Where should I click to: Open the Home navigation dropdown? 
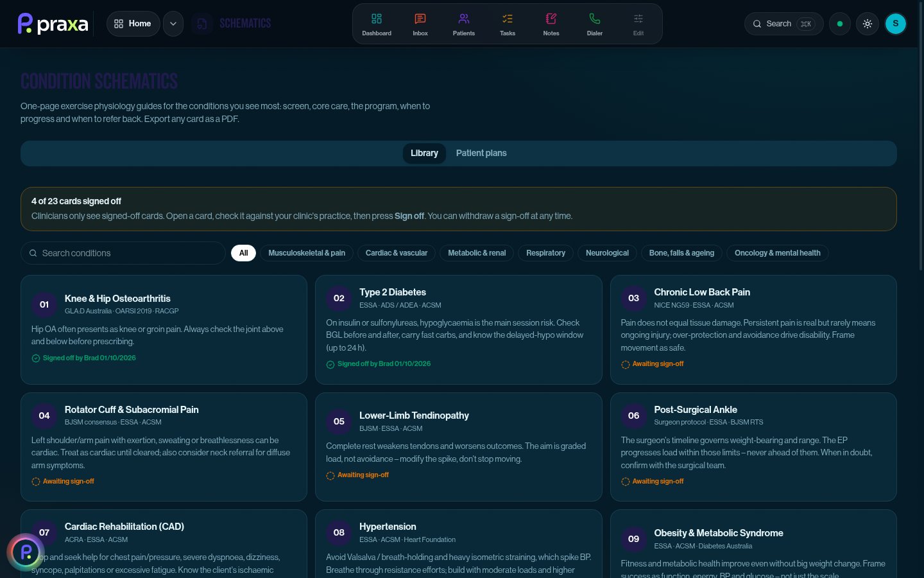[133, 24]
